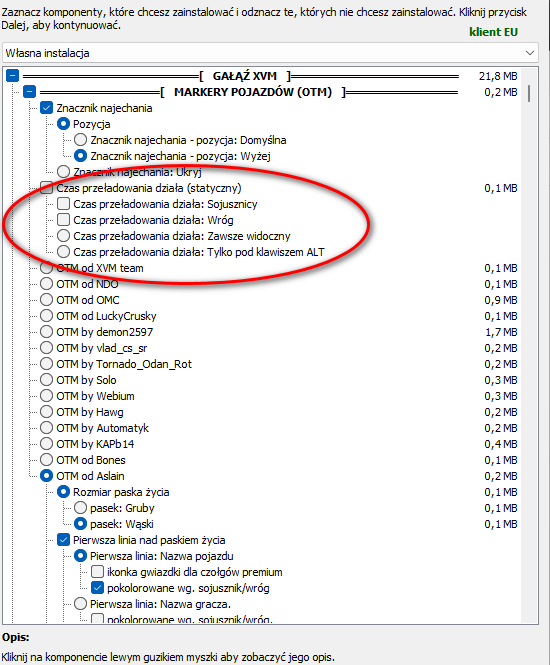Uncheck pokolorowane wg. sojusznik/wróg checkbox
The height and width of the screenshot is (665, 550).
[x=98, y=588]
